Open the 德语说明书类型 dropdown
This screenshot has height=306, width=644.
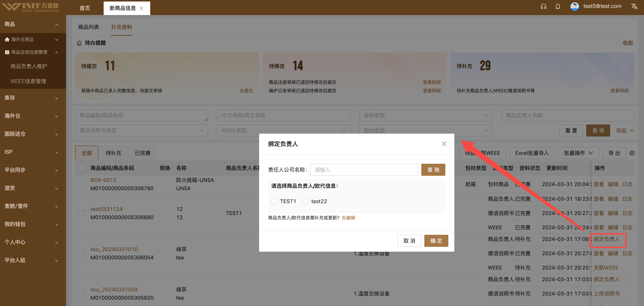pyautogui.click(x=142, y=130)
